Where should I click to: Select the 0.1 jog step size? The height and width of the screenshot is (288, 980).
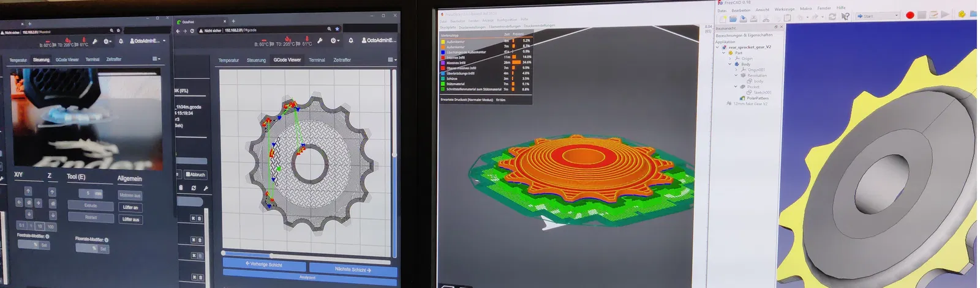(21, 226)
